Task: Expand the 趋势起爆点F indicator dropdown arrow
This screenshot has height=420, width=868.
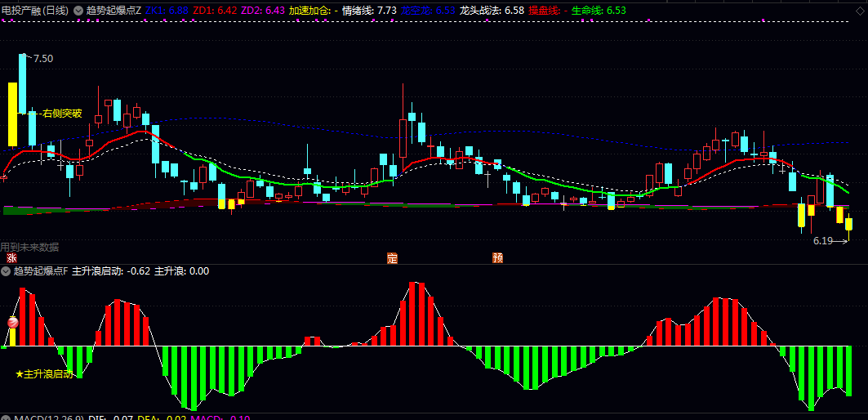Action: pos(6,271)
